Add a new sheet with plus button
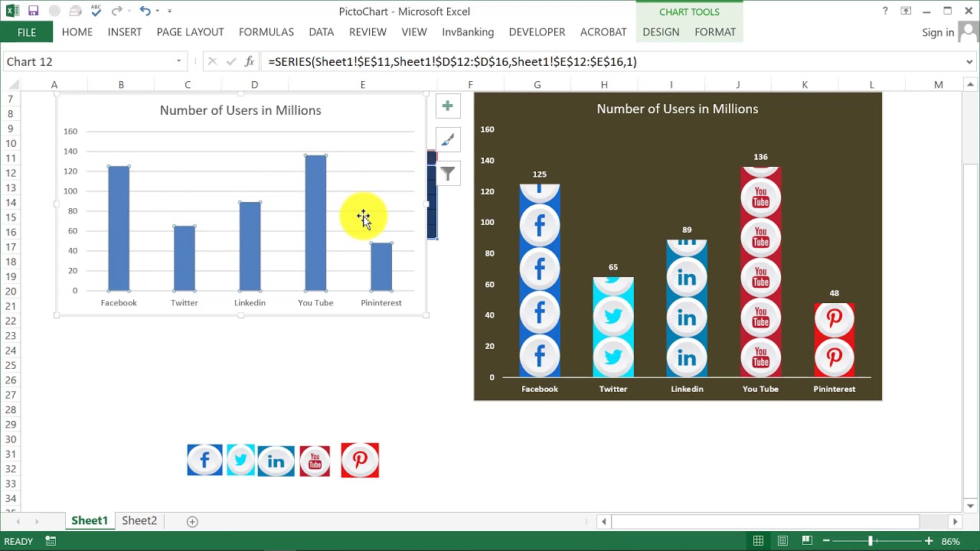Screen dimensions: 980x551 [192, 521]
